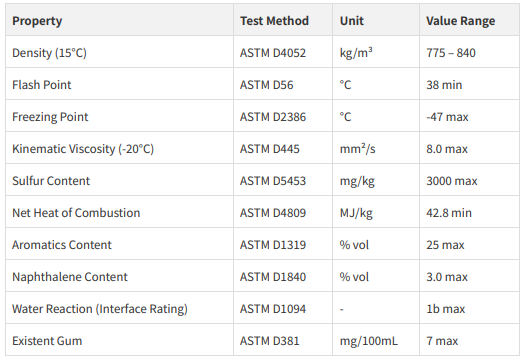Select the mg/100mL unit cell
Image resolution: width=526 pixels, height=362 pixels.
[x=376, y=340]
